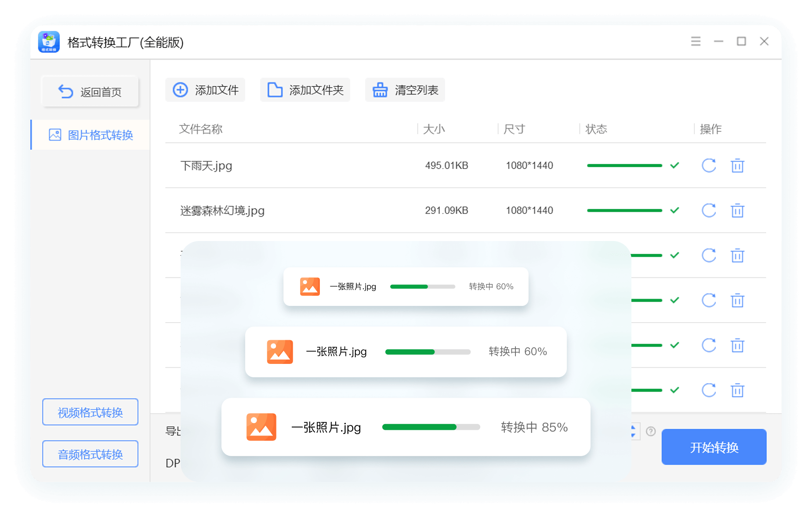Reconvert 迷雾森林幻境.jpg with its refresh icon
Image resolution: width=812 pixels, height=518 pixels.
click(709, 210)
